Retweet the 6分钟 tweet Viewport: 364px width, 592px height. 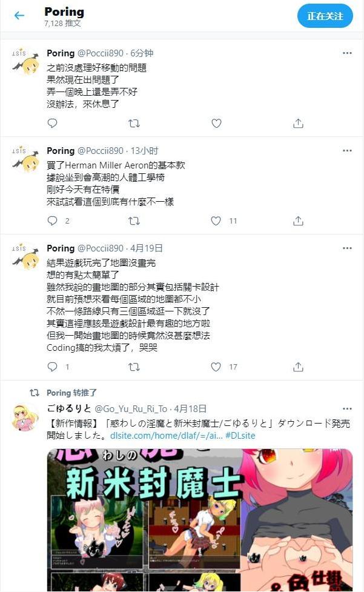pyautogui.click(x=134, y=123)
